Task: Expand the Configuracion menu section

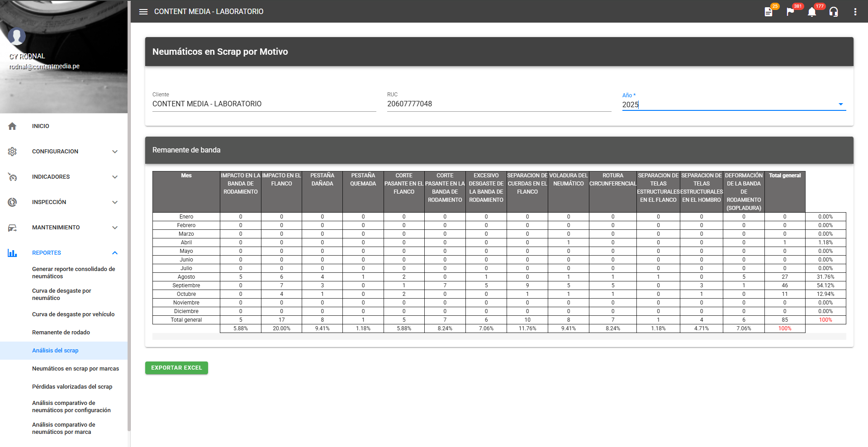Action: coord(115,152)
